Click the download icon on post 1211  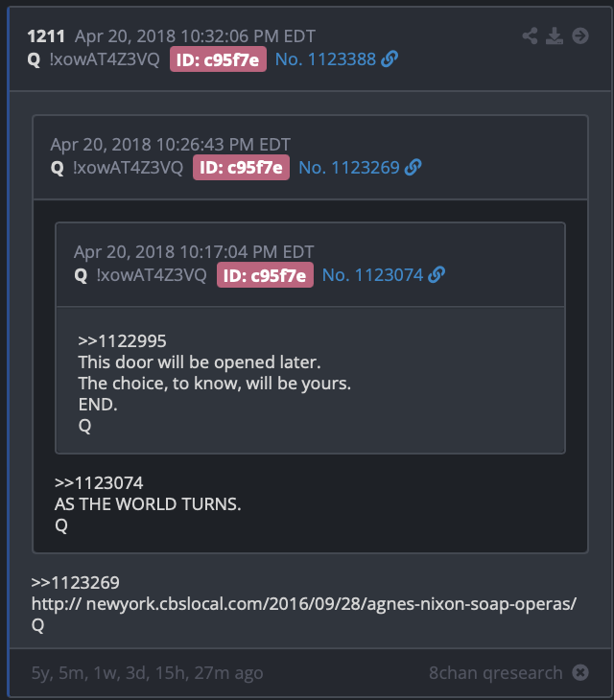555,35
